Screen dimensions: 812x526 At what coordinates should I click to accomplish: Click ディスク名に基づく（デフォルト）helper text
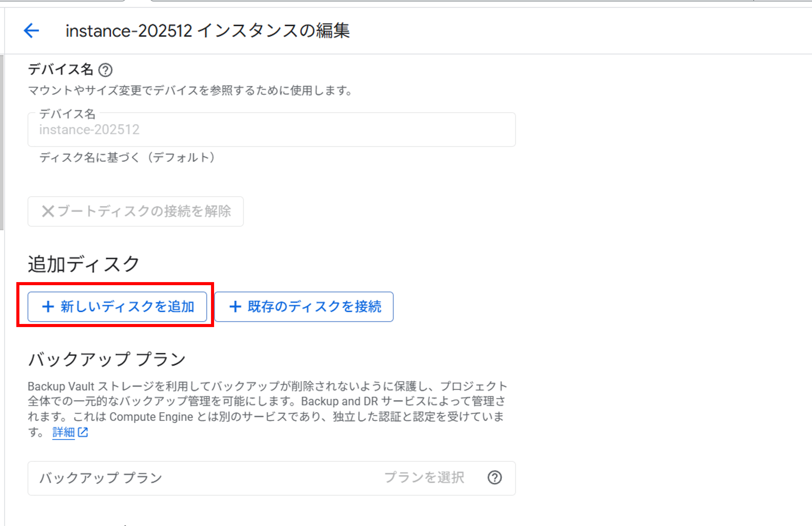click(x=127, y=158)
